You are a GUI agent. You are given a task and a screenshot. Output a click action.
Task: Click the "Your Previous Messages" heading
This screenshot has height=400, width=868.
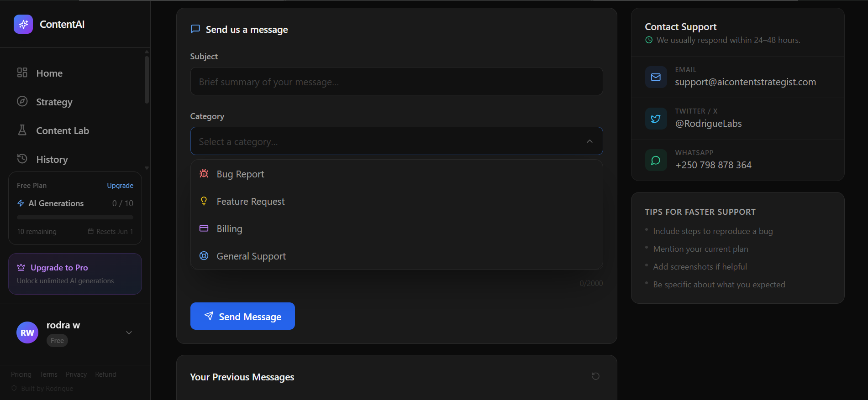242,377
